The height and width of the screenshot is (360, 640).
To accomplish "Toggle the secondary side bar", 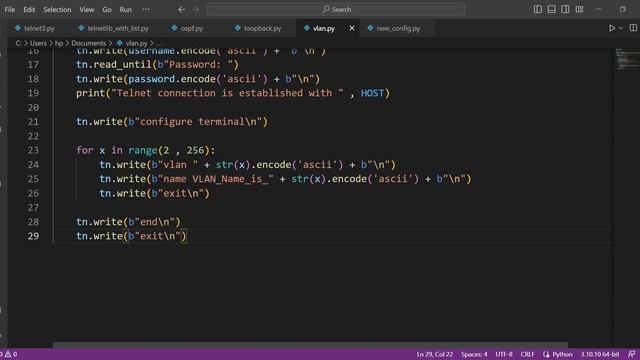I will click(565, 9).
